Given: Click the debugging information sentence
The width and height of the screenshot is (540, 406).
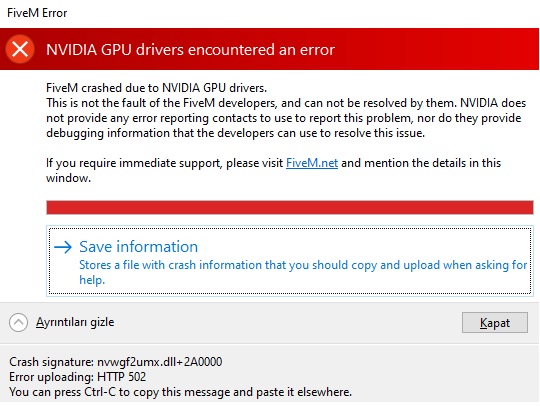Looking at the screenshot, I should pos(235,133).
